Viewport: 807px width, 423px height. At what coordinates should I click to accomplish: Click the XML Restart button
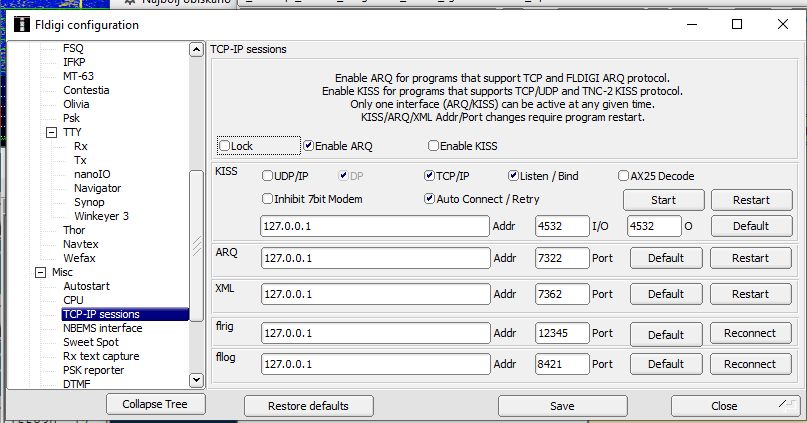[x=750, y=294]
